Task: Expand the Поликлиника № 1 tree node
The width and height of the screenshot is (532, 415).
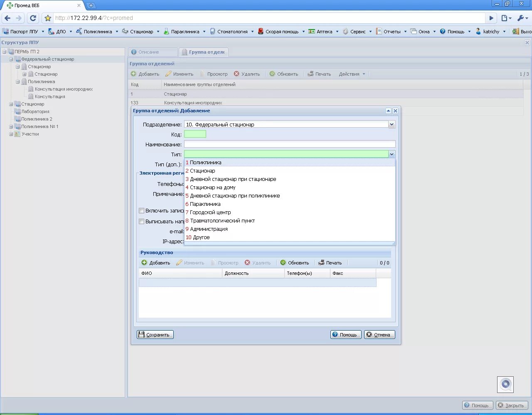Action: click(x=11, y=126)
